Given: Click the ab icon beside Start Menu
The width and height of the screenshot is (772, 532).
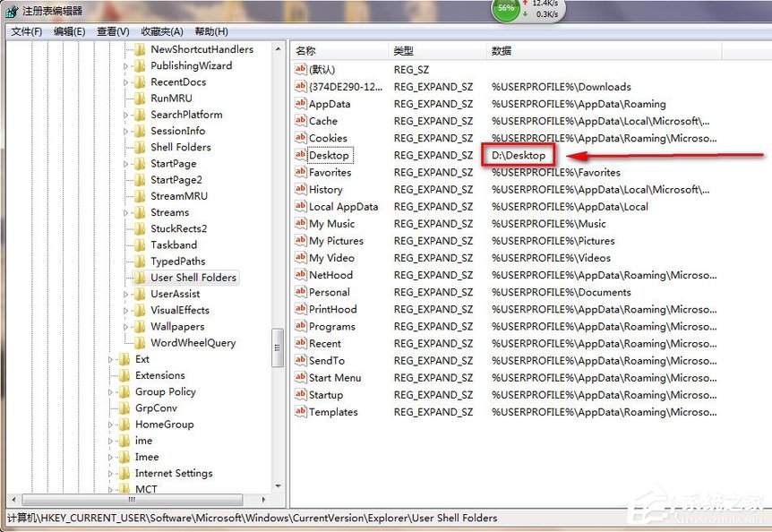Looking at the screenshot, I should point(300,378).
